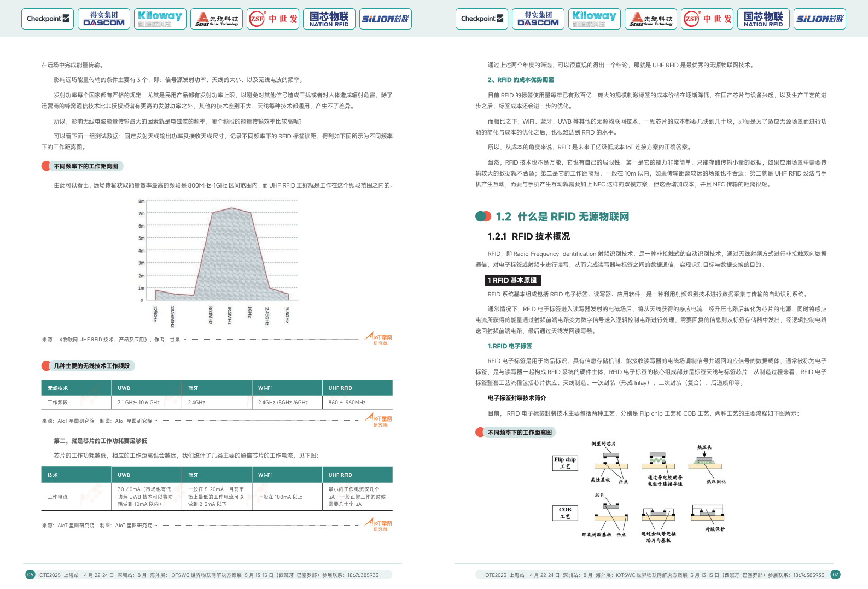This screenshot has width=868, height=589.
Task: Click the '无线技术' table header cell
Action: coord(76,388)
